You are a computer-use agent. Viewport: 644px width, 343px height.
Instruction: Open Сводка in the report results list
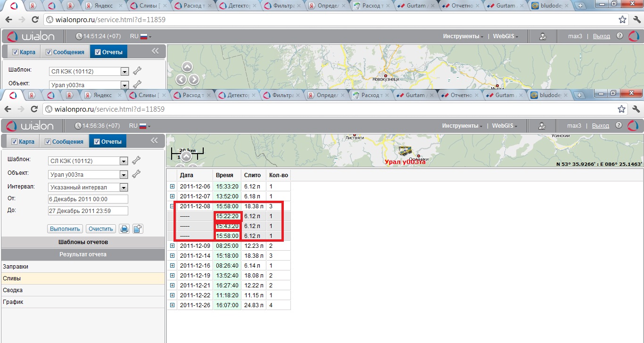83,290
